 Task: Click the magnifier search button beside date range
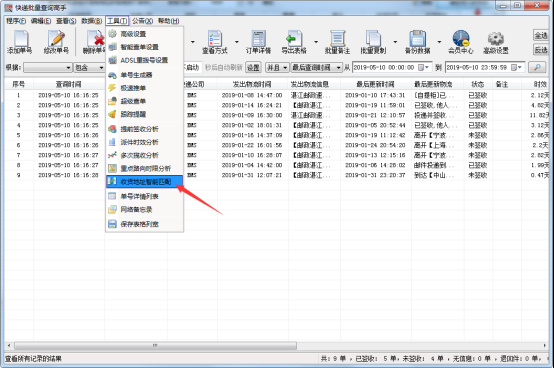pos(537,67)
